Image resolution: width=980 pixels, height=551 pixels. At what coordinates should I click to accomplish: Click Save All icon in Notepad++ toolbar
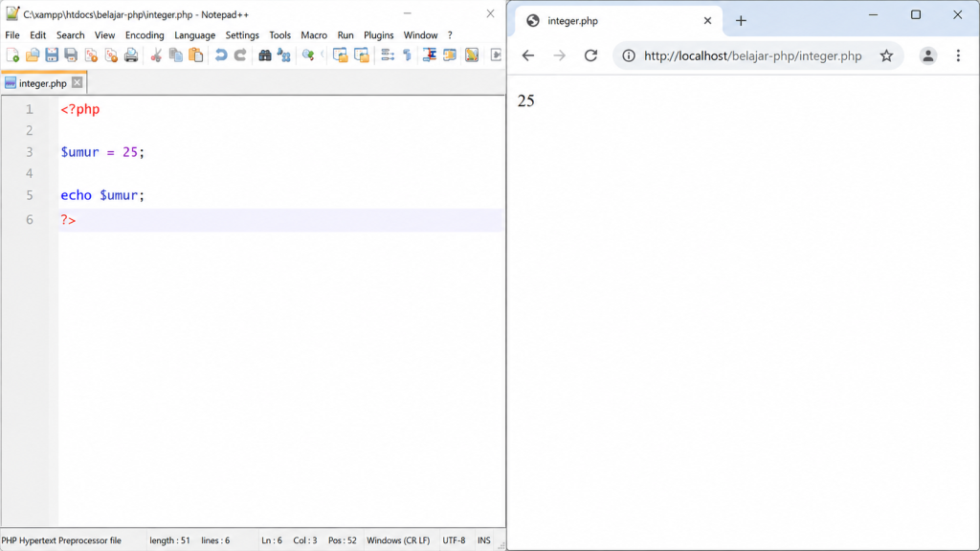(x=71, y=55)
